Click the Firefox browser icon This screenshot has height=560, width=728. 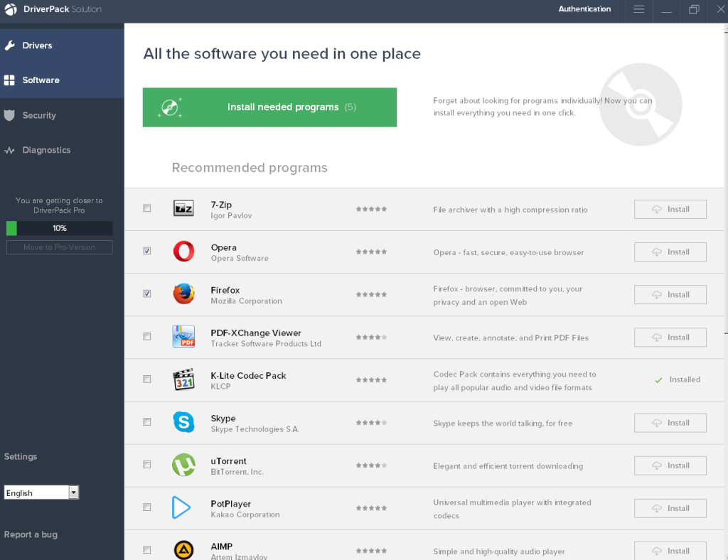click(x=183, y=294)
